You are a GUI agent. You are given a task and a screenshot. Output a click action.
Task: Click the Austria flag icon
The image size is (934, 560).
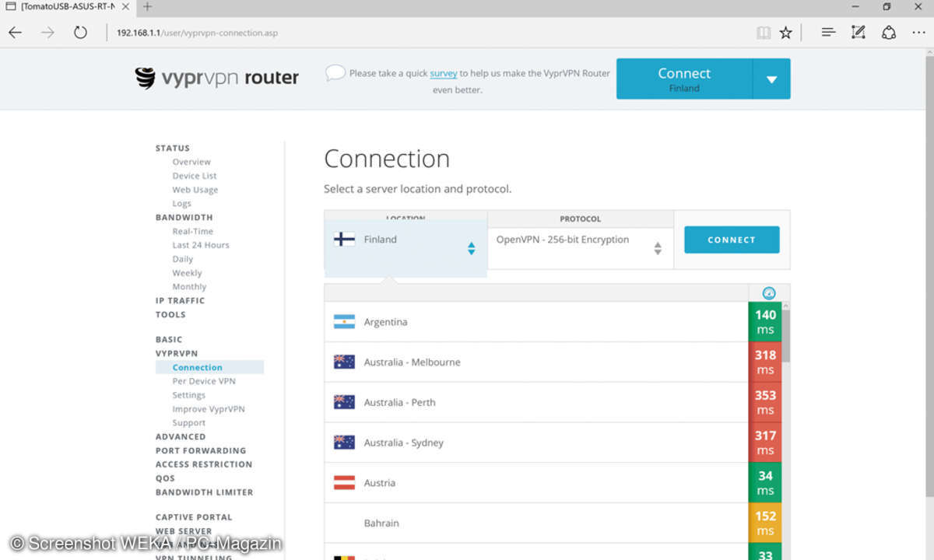pos(344,483)
